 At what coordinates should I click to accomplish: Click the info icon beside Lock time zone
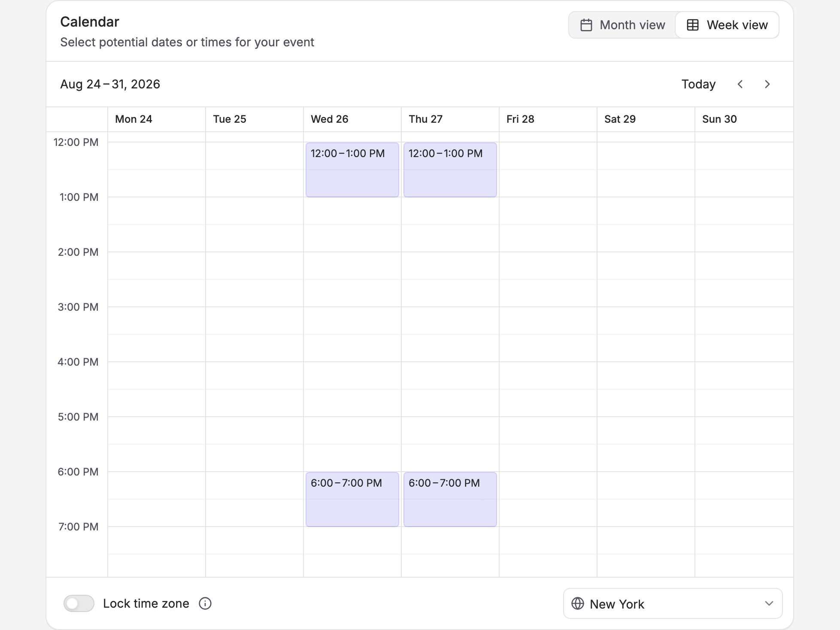point(205,603)
